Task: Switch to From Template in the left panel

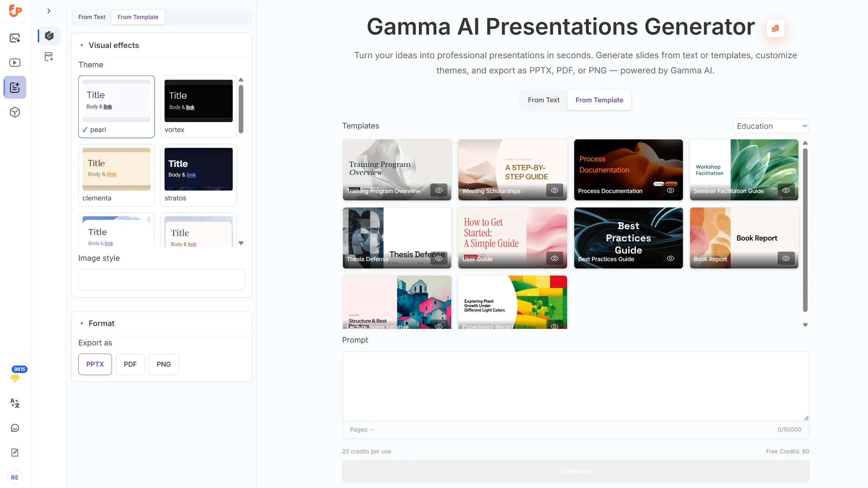Action: click(138, 17)
